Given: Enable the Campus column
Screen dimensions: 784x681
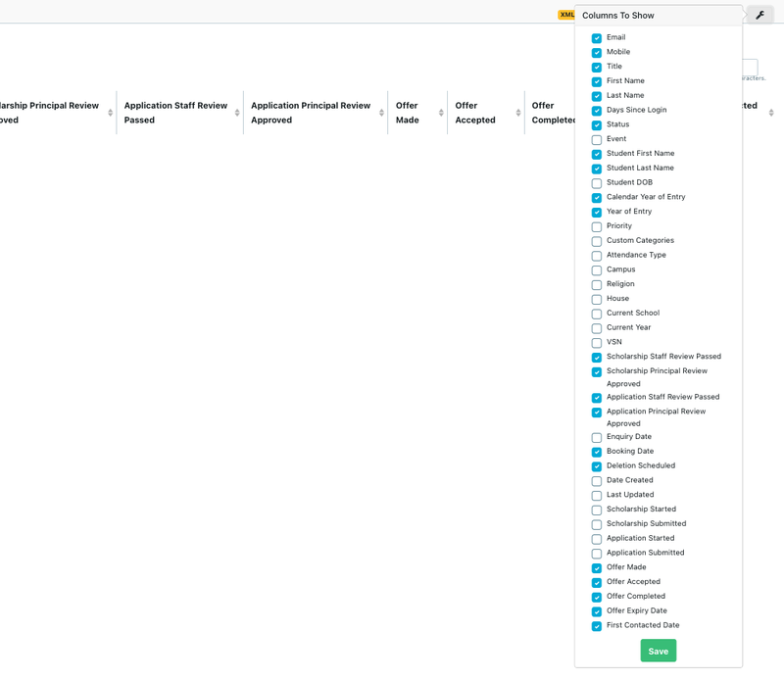Looking at the screenshot, I should tap(596, 268).
